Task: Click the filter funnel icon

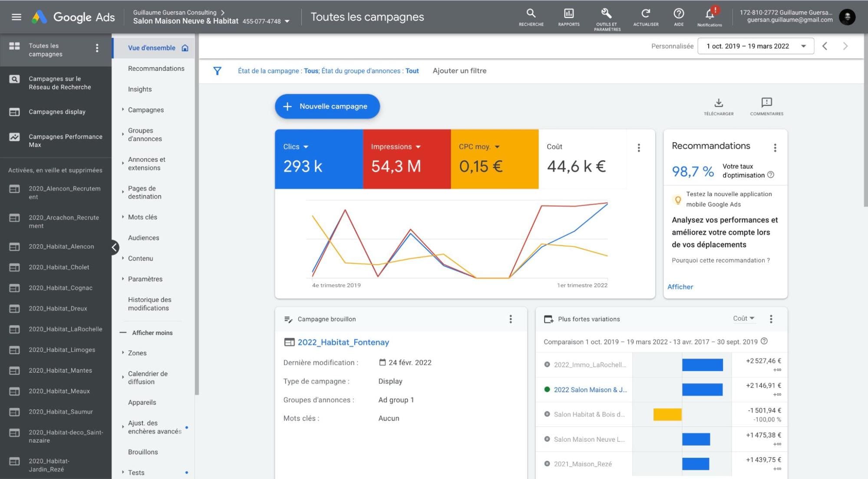Action: click(217, 71)
